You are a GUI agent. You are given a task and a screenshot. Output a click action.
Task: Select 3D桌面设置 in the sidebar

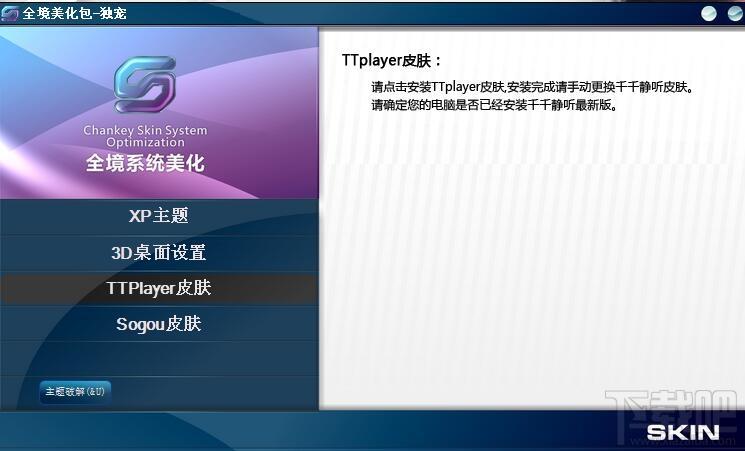(159, 253)
